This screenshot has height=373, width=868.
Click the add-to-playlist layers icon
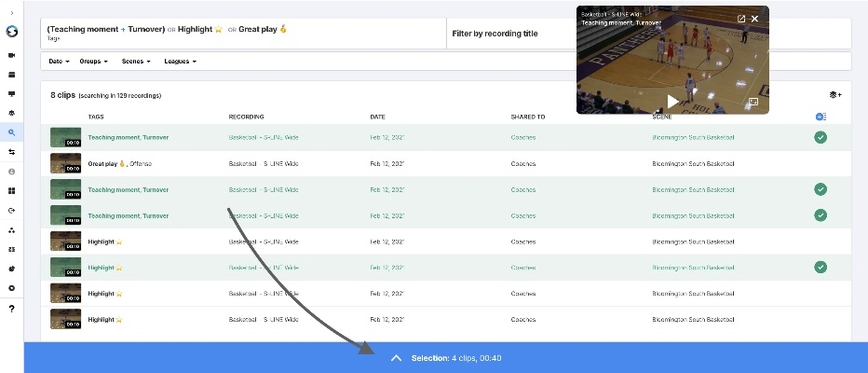834,94
